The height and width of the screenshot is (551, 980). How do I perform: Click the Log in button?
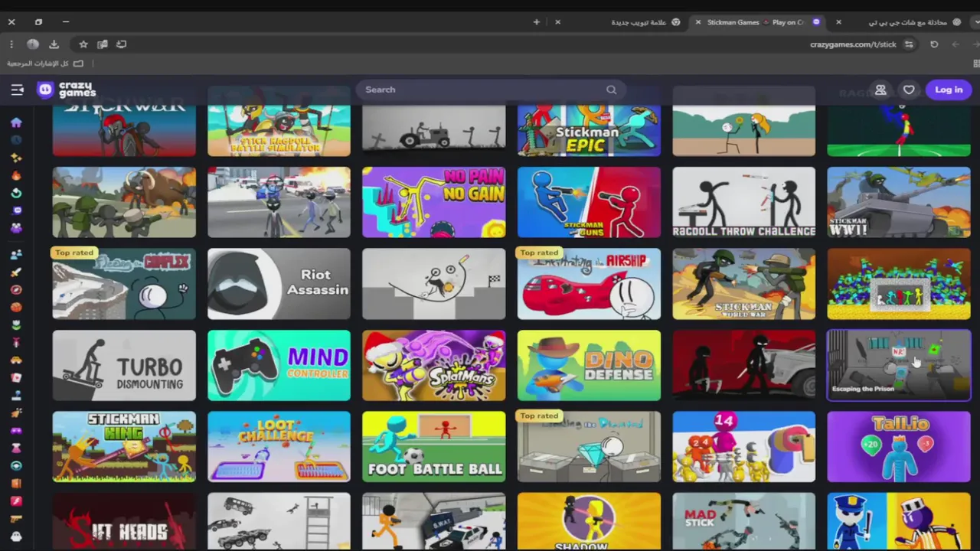(949, 90)
